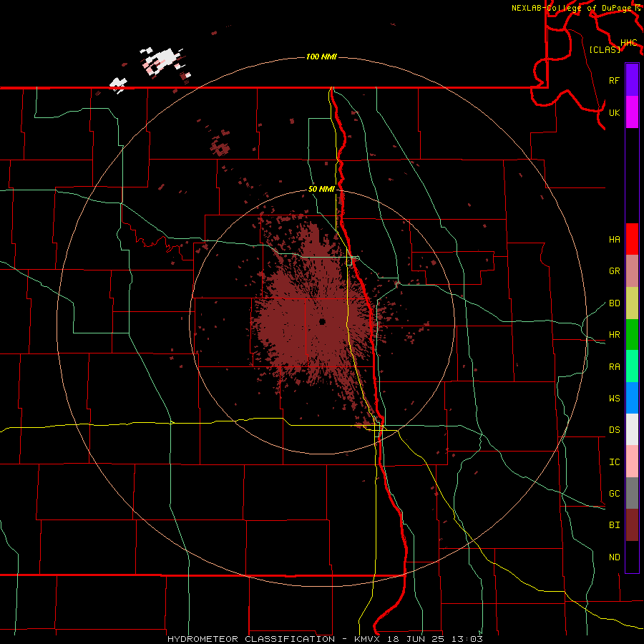Image resolution: width=644 pixels, height=644 pixels.
Task: Click the "RA" legend label
Action: pyautogui.click(x=614, y=367)
